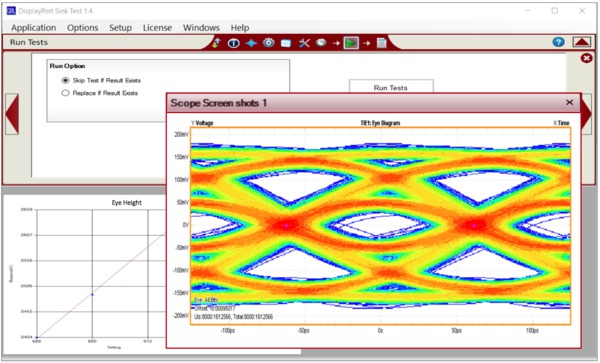Click the table grid toolbar icon

[x=286, y=43]
